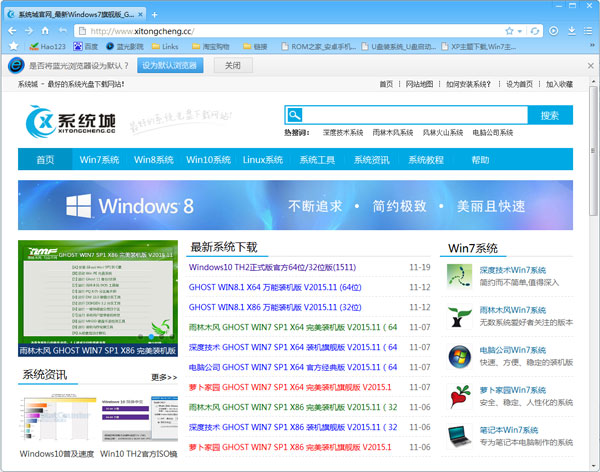Screen dimensions: 600x472
Task: Open the 帮助 navigation tab
Action: click(480, 159)
